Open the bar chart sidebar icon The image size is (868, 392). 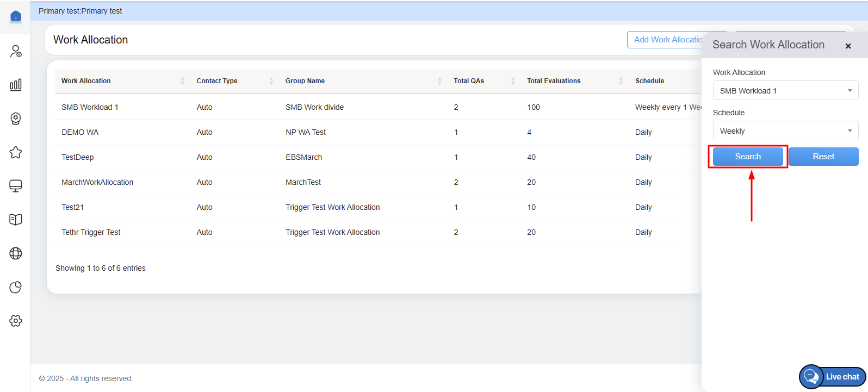pyautogui.click(x=16, y=85)
